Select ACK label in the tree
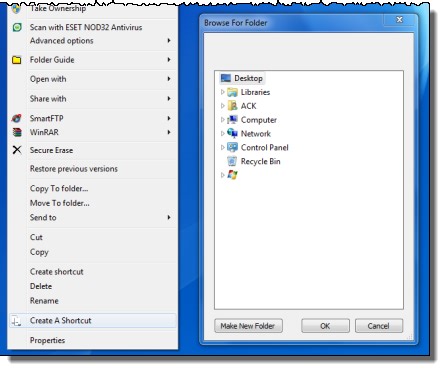This screenshot has height=372, width=446. tap(249, 106)
